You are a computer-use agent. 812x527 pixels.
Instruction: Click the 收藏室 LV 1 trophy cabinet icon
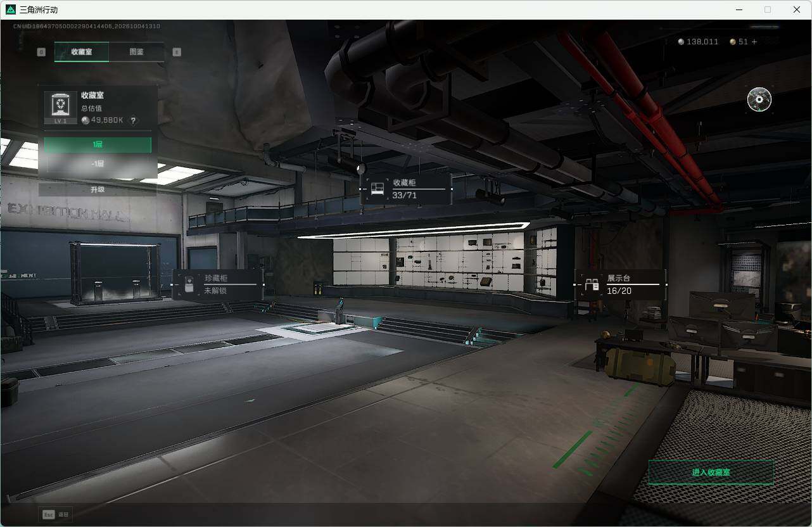(61, 104)
